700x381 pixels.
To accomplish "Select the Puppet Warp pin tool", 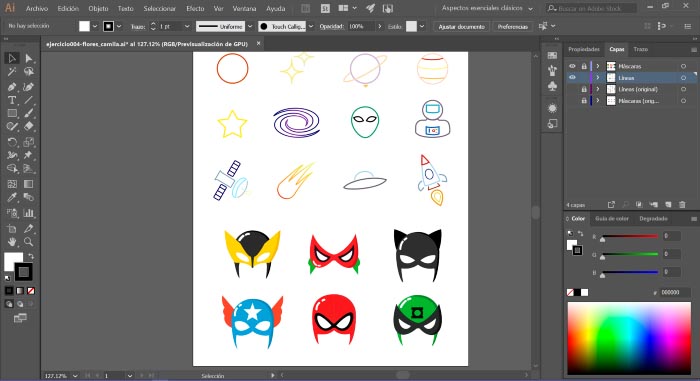I will click(29, 155).
